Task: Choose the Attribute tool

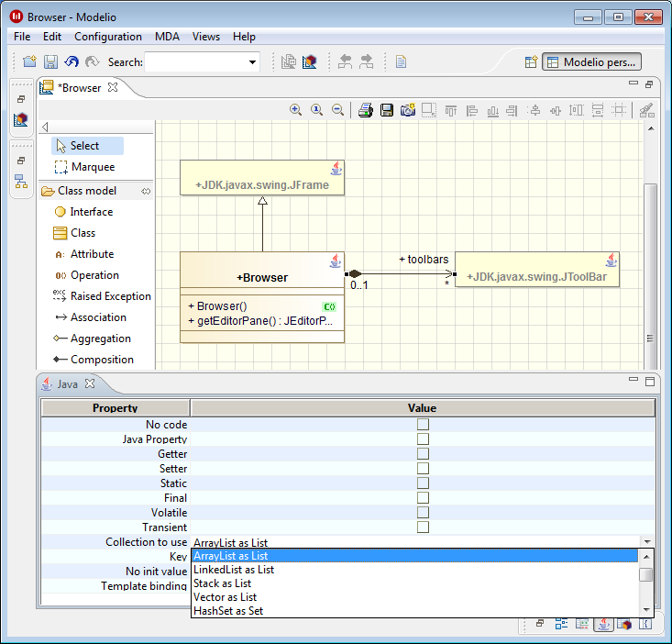Action: click(84, 254)
